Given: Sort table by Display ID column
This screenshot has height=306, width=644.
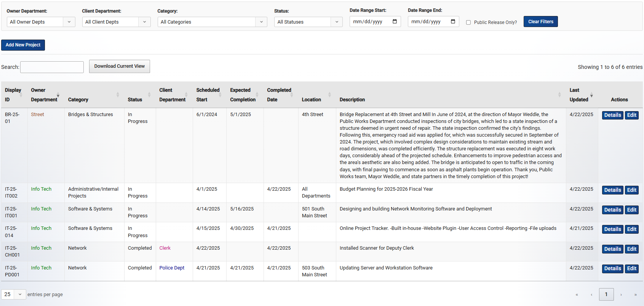Looking at the screenshot, I should [21, 95].
